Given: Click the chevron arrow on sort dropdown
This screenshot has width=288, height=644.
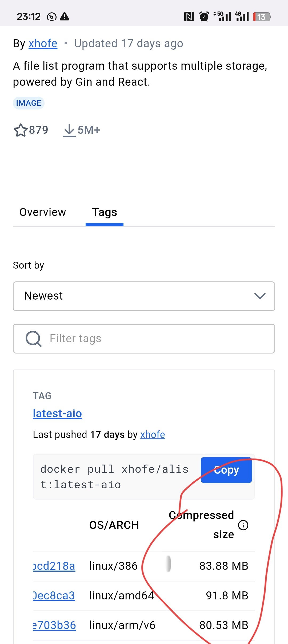Looking at the screenshot, I should (260, 296).
